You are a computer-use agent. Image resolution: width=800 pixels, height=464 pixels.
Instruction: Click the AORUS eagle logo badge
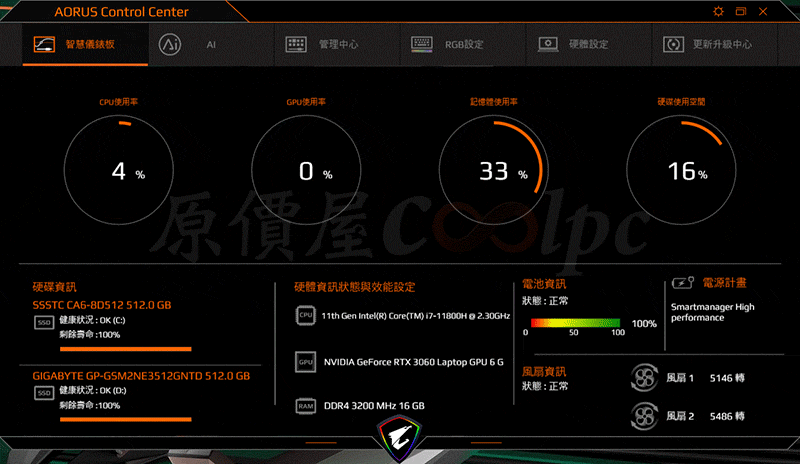[399, 439]
